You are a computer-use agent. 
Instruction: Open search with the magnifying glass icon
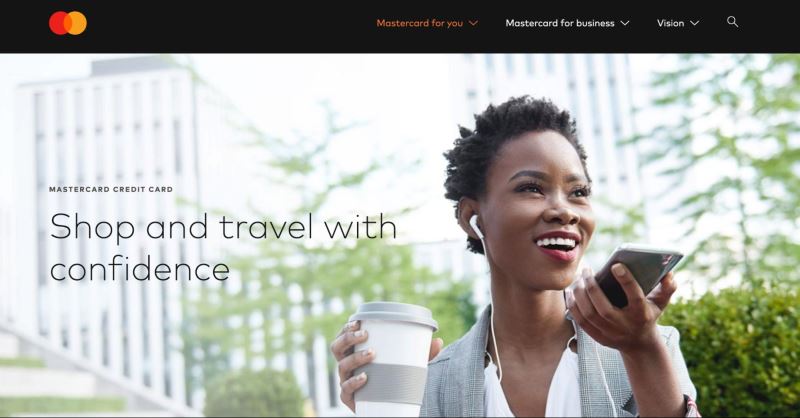tap(732, 22)
